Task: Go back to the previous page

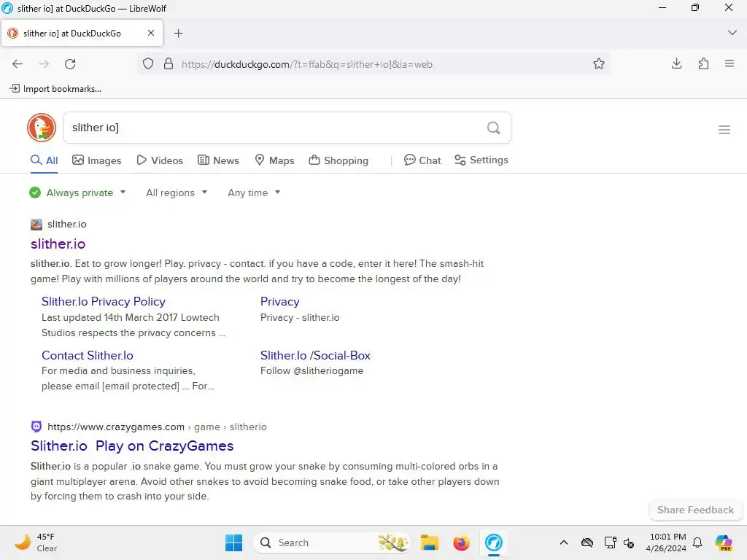Action: pos(18,64)
